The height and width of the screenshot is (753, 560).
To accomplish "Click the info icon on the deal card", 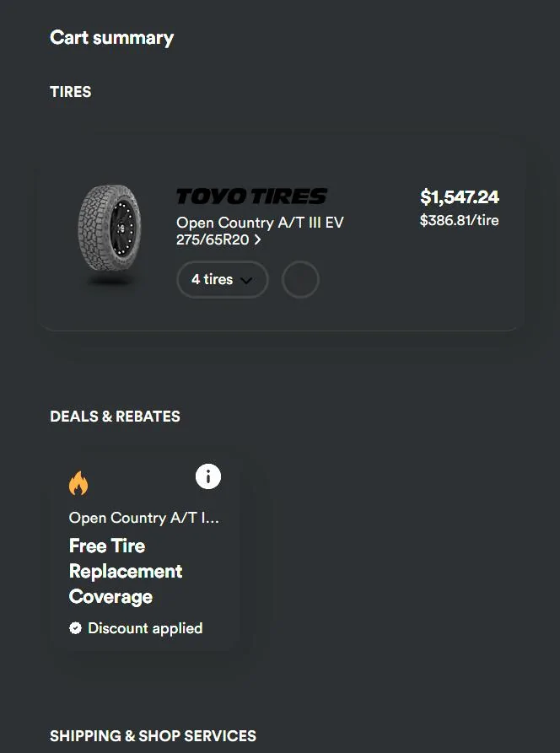I will pos(208,476).
